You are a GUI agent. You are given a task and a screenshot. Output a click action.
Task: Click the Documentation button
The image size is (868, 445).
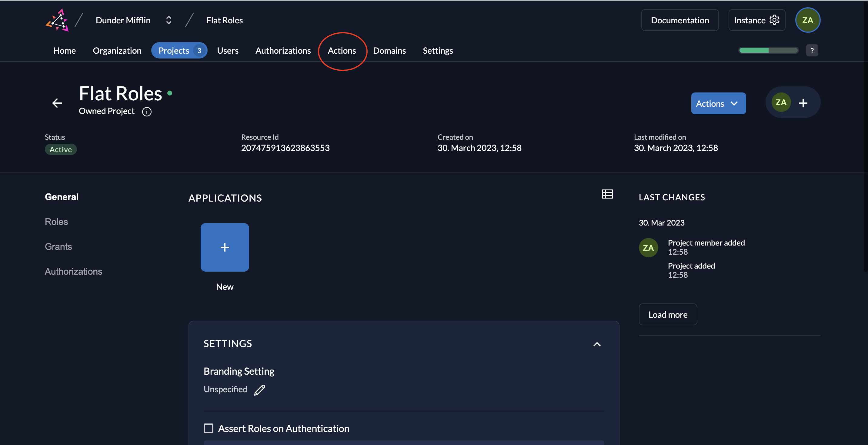coord(680,20)
